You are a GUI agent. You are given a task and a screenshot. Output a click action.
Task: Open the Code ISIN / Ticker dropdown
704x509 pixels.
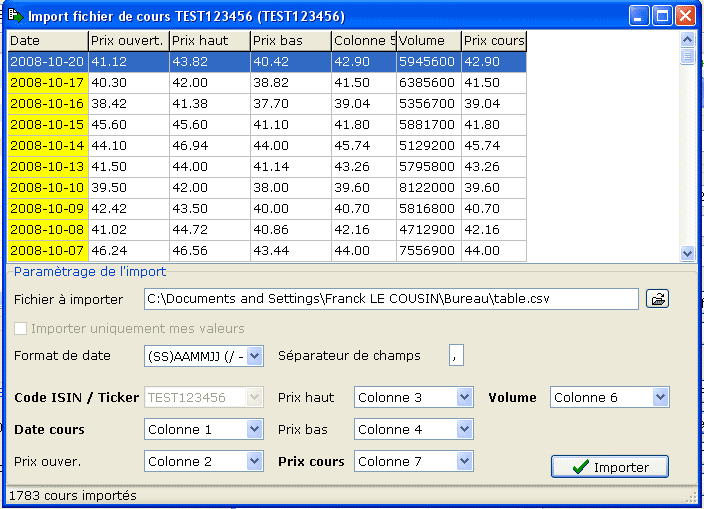pos(255,397)
